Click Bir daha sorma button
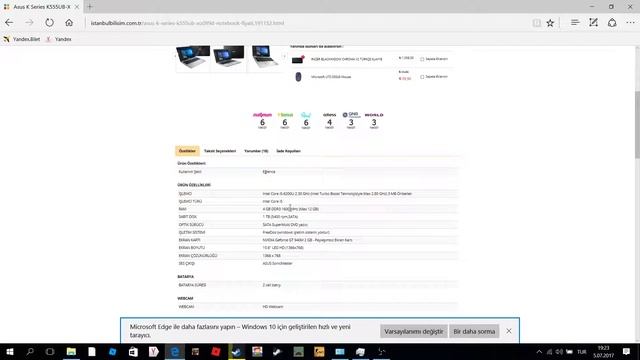This screenshot has height=360, width=640. point(474,331)
